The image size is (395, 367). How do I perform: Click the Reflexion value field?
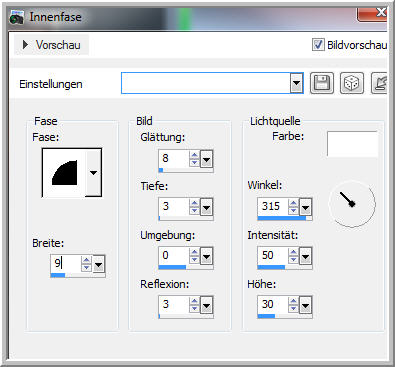(174, 304)
